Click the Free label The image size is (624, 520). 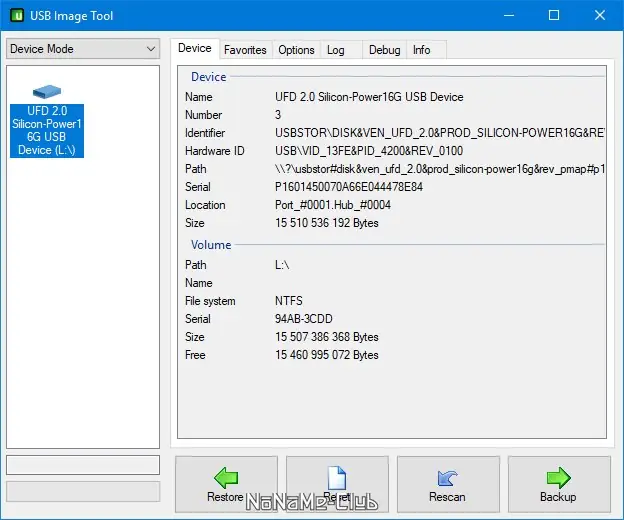tap(195, 355)
